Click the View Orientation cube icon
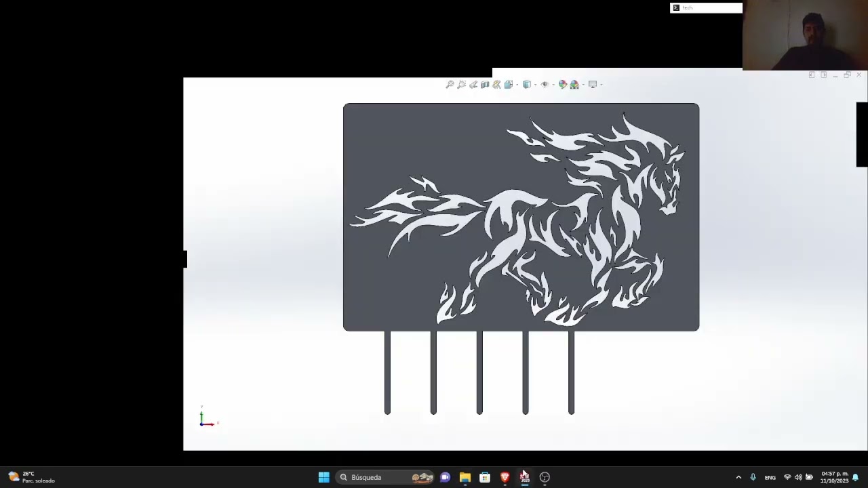This screenshot has height=488, width=868. [x=509, y=85]
